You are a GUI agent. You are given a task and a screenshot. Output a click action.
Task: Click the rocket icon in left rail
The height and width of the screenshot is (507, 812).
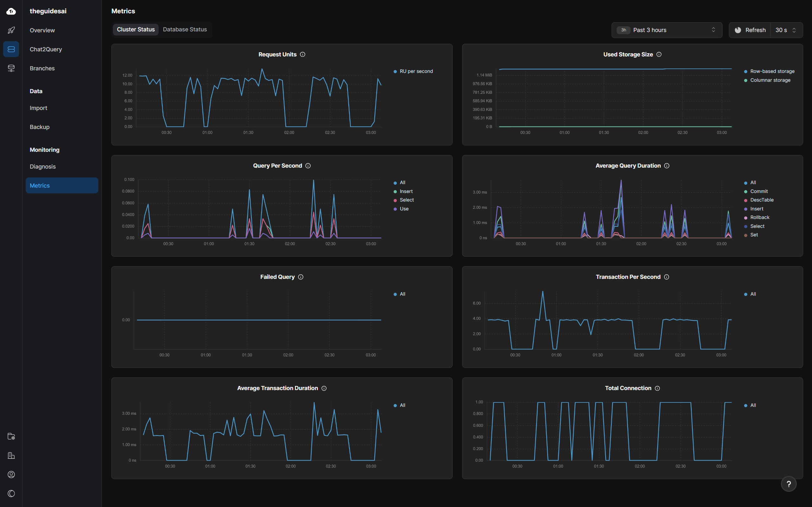(11, 30)
